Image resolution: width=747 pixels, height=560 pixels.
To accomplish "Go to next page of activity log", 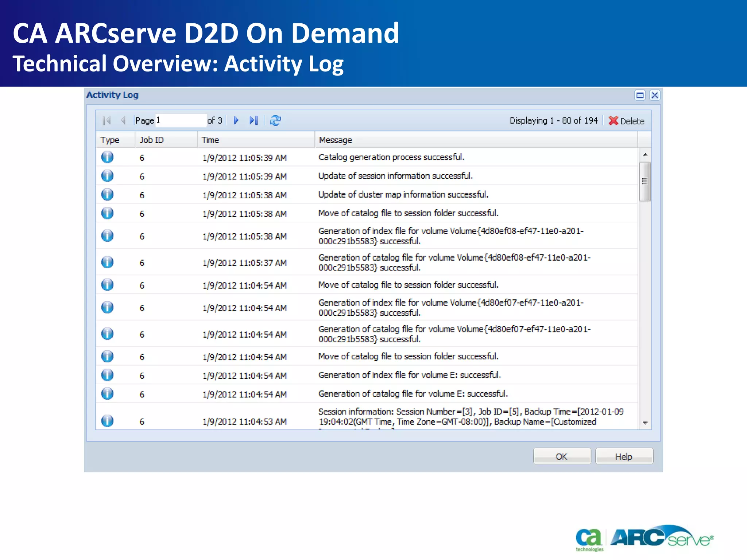I will point(236,120).
